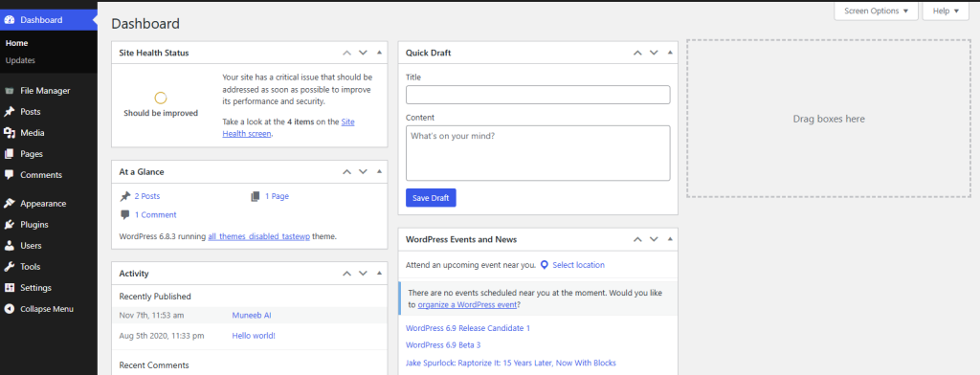Click the Tools wrench icon

[x=10, y=267]
